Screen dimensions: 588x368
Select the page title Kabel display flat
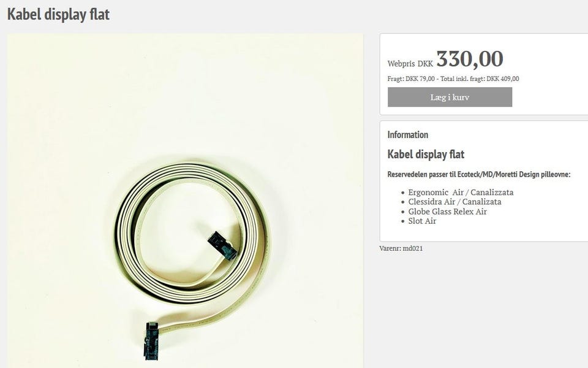click(x=59, y=15)
